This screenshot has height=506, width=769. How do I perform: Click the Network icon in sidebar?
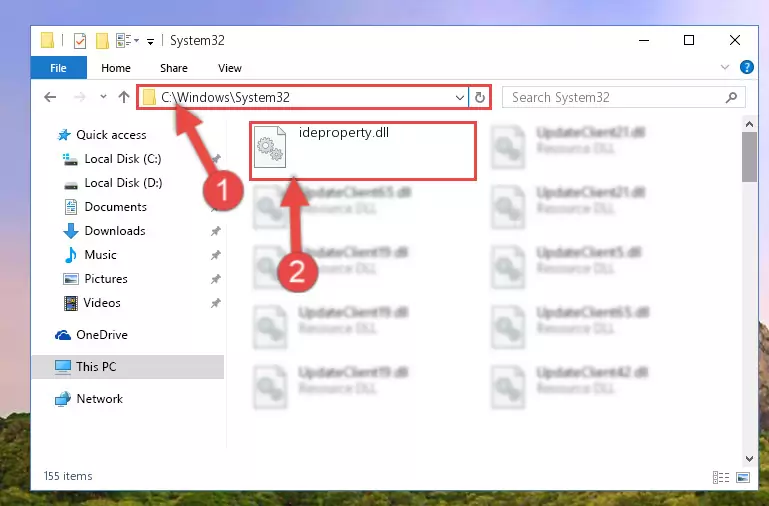pyautogui.click(x=63, y=399)
